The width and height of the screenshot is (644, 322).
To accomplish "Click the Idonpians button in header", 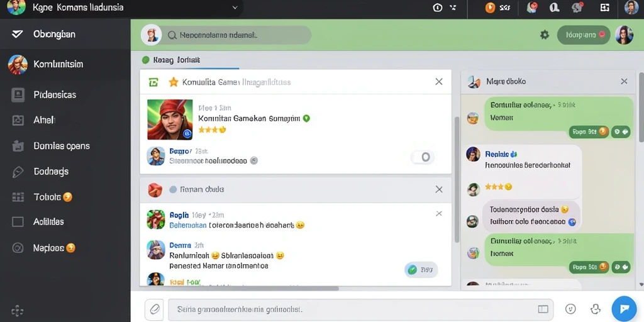I will coord(583,35).
